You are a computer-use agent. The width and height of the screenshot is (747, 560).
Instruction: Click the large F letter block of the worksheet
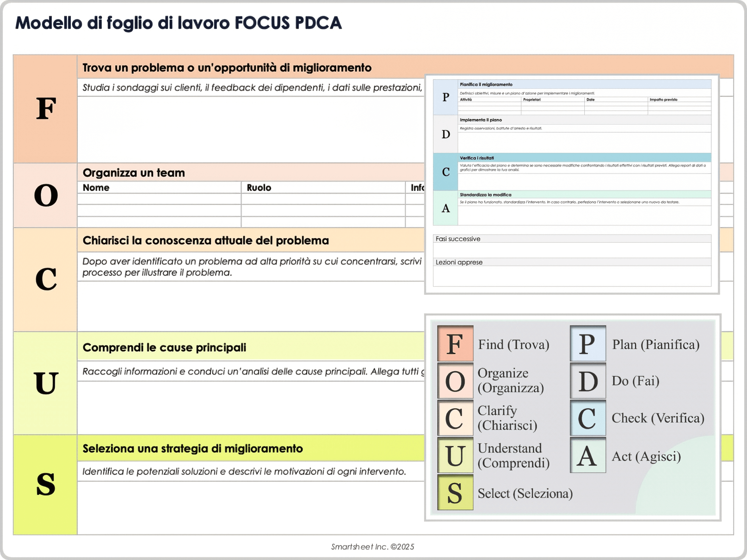(x=46, y=109)
